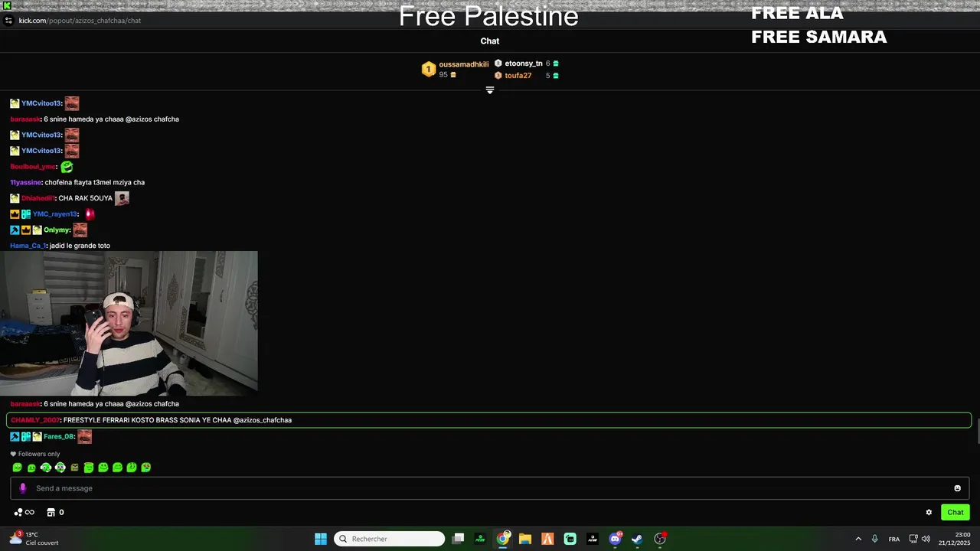Insert the first green blob emote
The width and height of the screenshot is (980, 551).
click(x=17, y=468)
